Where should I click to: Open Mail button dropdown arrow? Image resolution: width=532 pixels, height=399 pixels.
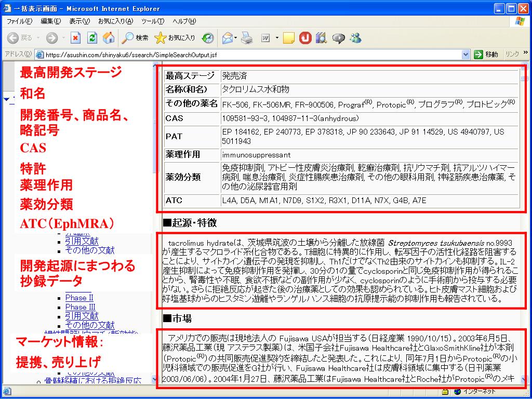click(x=236, y=38)
